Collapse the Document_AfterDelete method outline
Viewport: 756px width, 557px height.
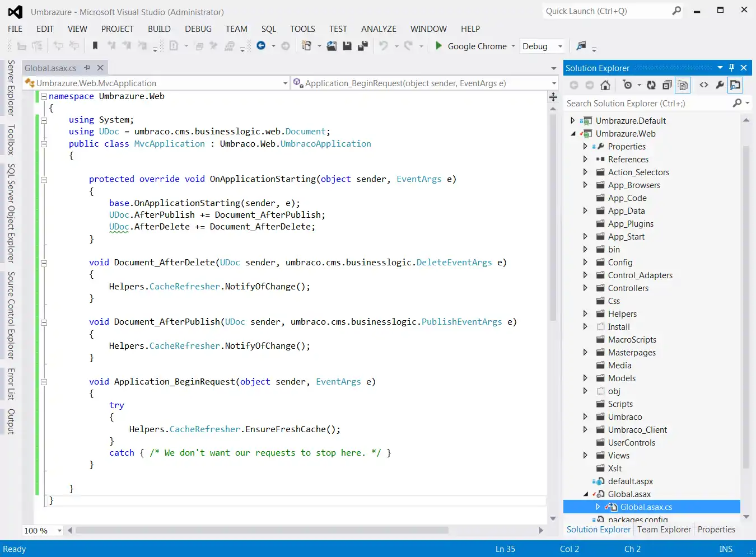pos(44,263)
